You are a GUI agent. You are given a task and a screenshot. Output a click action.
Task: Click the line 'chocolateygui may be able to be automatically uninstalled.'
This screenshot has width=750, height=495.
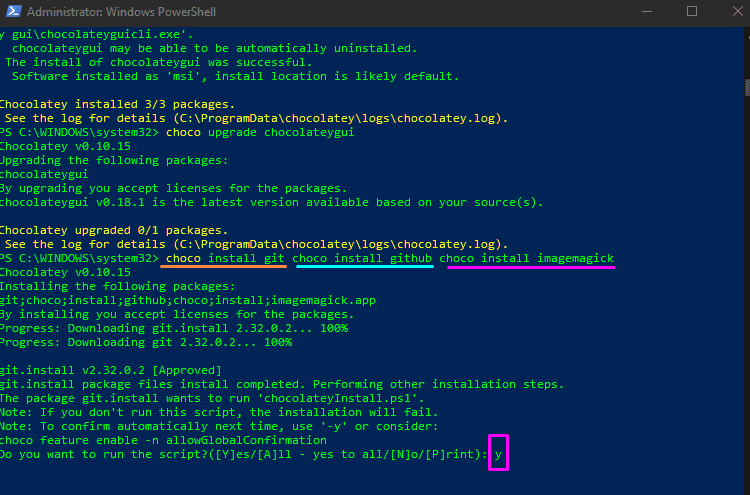215,48
